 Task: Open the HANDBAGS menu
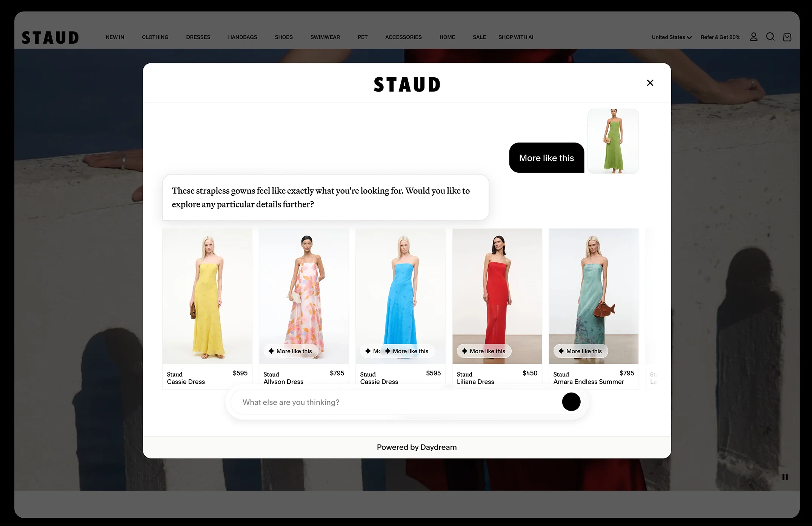(x=243, y=37)
